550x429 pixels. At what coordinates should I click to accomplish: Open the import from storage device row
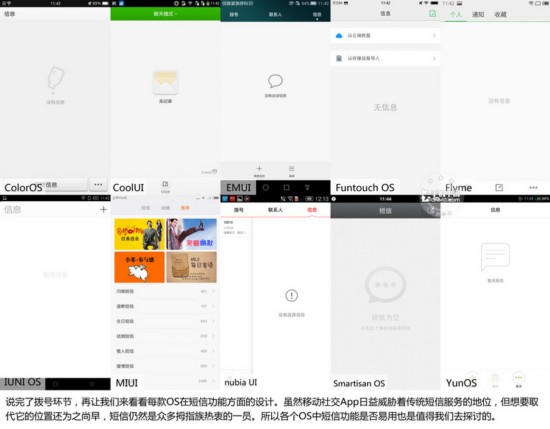385,58
